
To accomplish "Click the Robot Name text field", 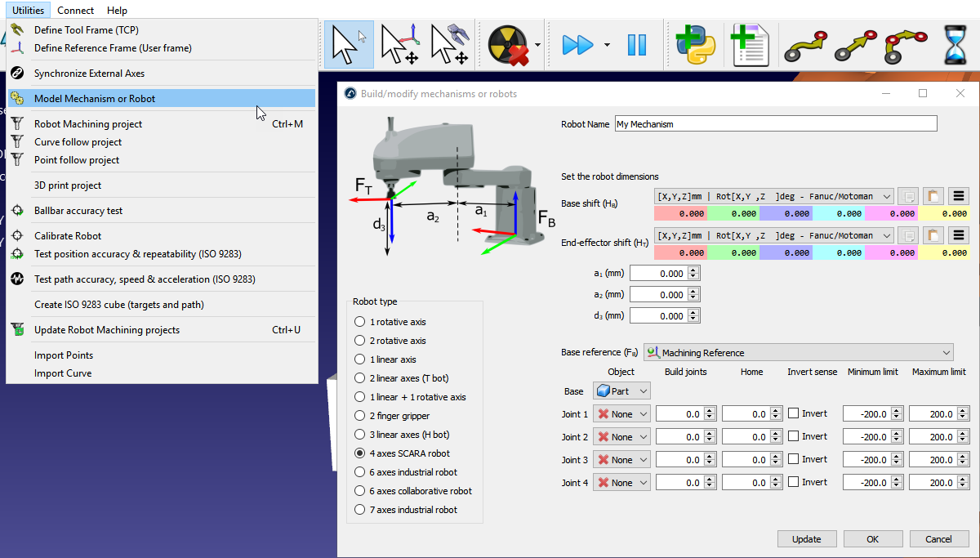I will coord(775,124).
